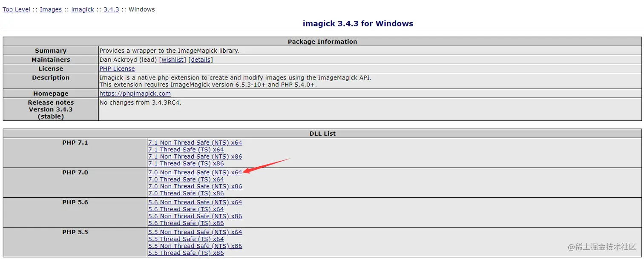Download 5.5 Non Thread Safe (NTS) x86
The height and width of the screenshot is (259, 644).
pos(195,246)
